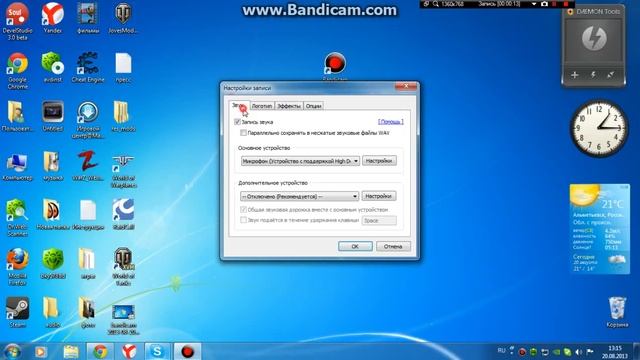The width and height of the screenshot is (640, 360).
Task: Open the Основное устройство microphone dropdown
Action: pos(300,161)
